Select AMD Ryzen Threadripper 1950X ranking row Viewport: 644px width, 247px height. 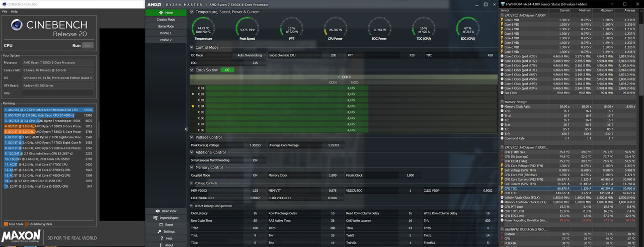pos(48,121)
